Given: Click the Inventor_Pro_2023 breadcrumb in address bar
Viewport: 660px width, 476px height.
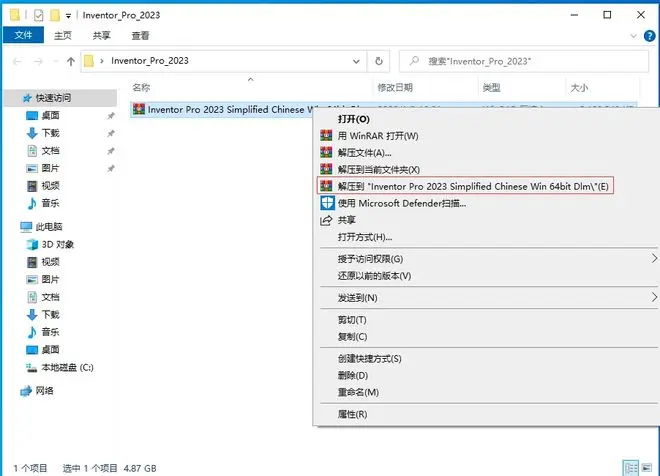Looking at the screenshot, I should point(150,61).
